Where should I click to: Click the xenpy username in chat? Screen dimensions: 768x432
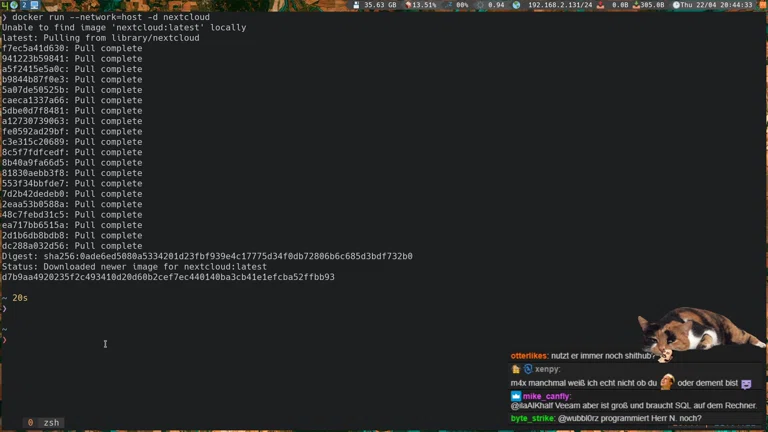[x=546, y=369]
